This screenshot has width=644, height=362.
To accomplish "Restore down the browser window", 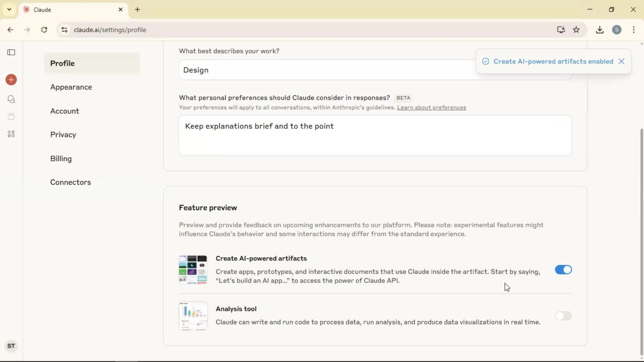I will [x=611, y=9].
